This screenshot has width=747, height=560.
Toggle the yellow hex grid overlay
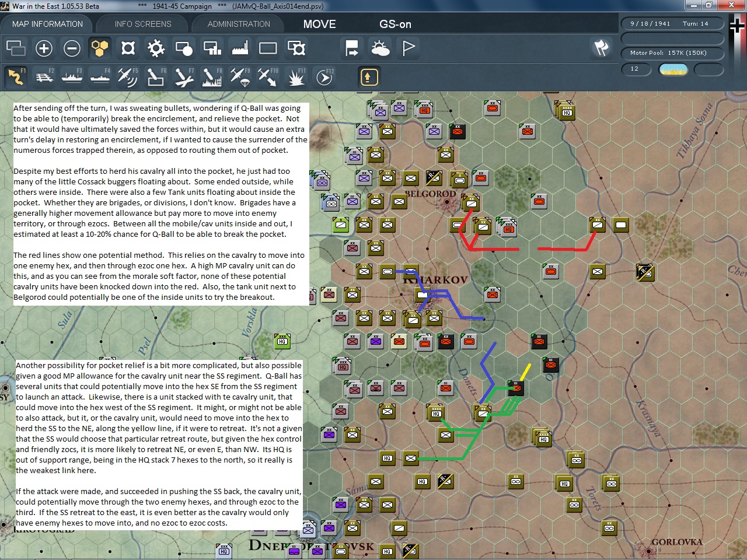[100, 48]
